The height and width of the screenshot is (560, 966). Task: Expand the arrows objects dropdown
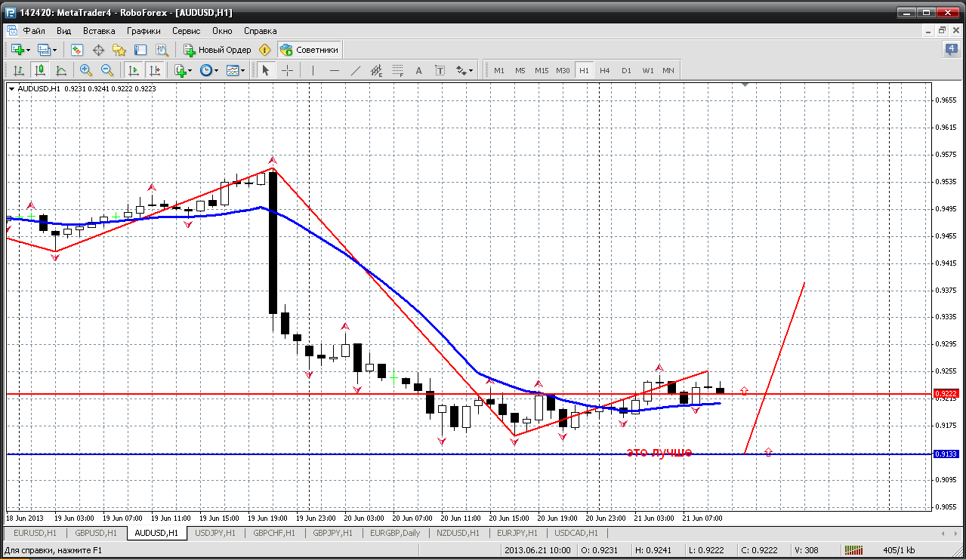(x=471, y=71)
